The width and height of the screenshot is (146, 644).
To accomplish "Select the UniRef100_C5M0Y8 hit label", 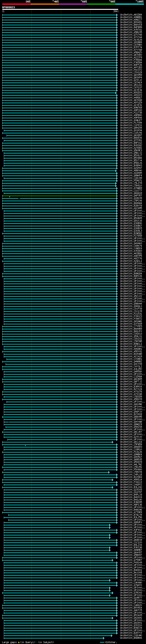I will (x=131, y=472).
